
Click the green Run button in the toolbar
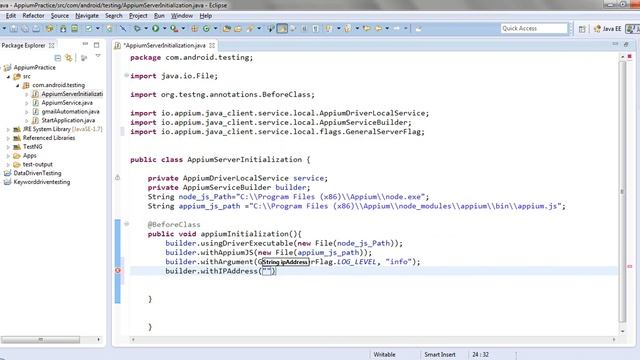point(156,29)
